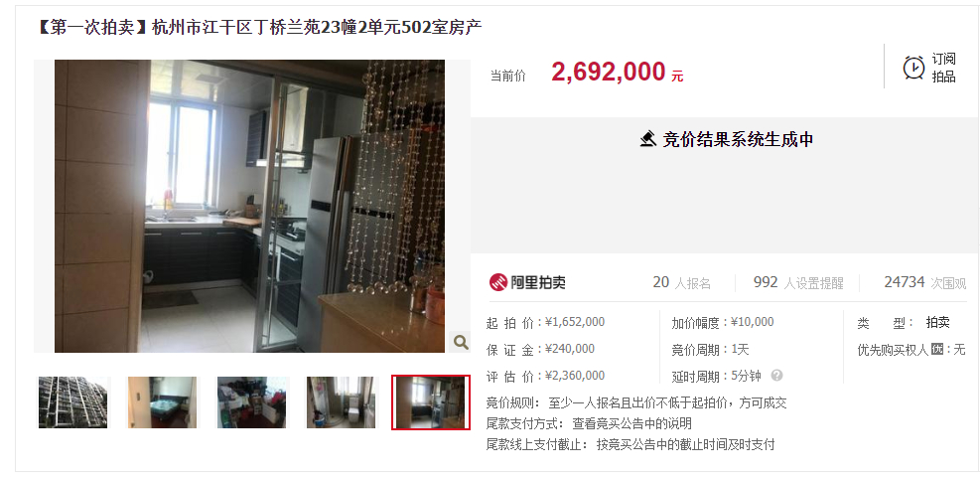
Task: Click 查看竞买公告中的说明 payment text
Action: point(631,423)
